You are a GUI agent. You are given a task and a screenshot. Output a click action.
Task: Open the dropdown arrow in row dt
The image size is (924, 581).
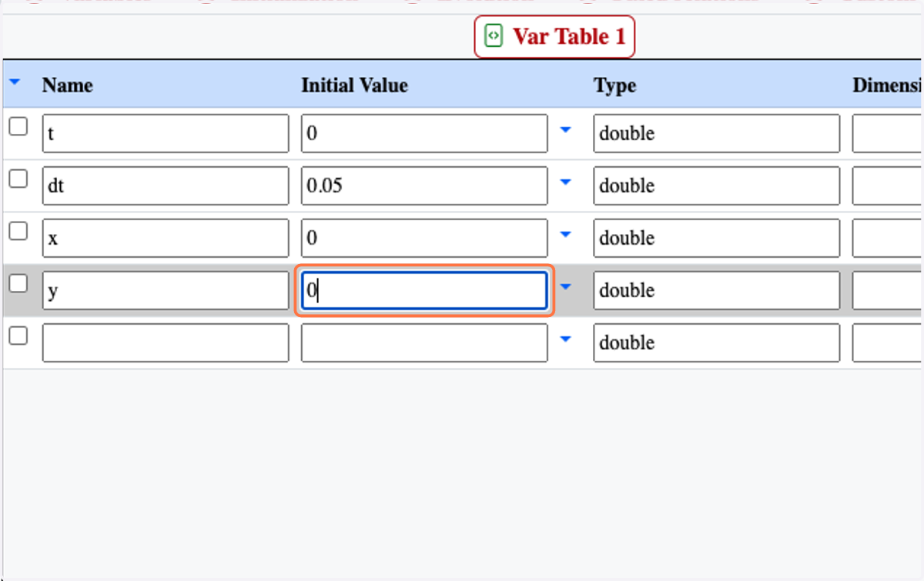click(x=566, y=182)
